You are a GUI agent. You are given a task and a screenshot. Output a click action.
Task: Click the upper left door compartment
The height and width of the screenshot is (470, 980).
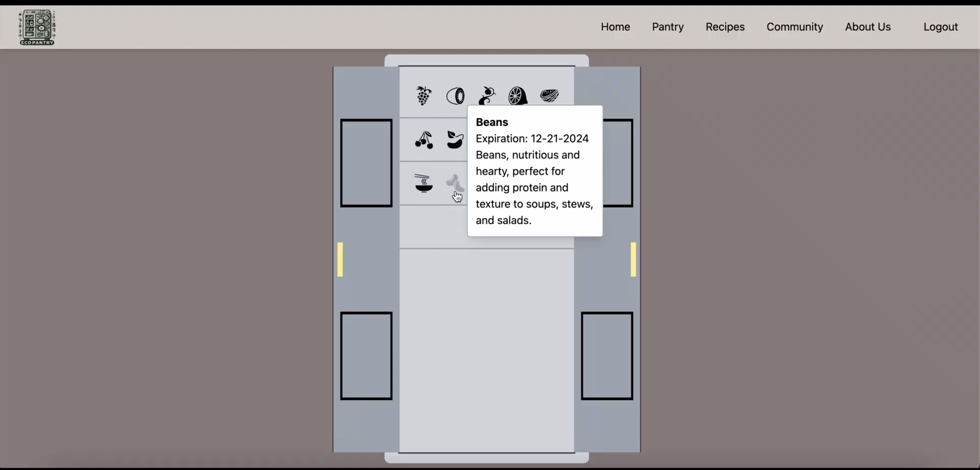pos(366,163)
